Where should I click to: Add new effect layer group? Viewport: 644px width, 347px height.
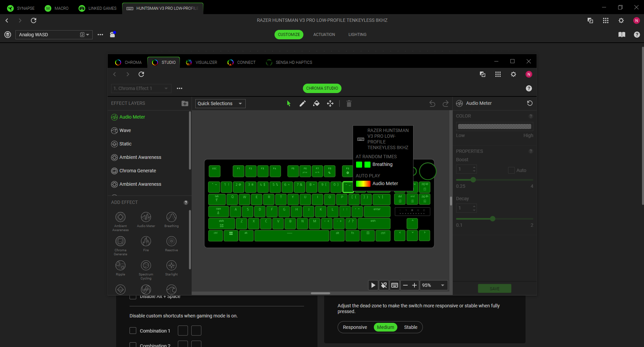[x=185, y=103]
